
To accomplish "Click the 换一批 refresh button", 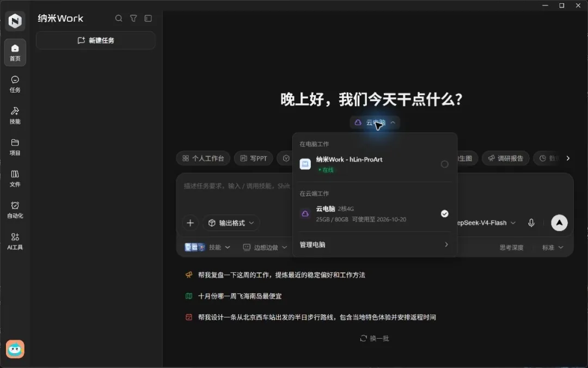I will [374, 339].
